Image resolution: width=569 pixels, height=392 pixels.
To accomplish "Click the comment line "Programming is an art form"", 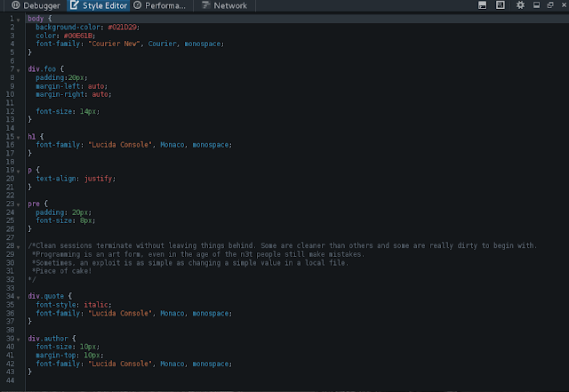I will [198, 254].
